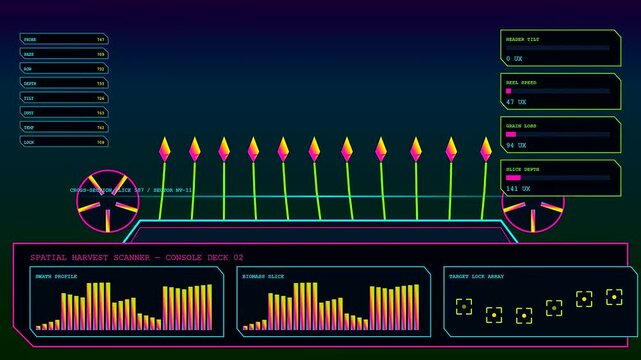Select the TILT readout row
Viewport: 641px width, 360px height.
coord(64,98)
